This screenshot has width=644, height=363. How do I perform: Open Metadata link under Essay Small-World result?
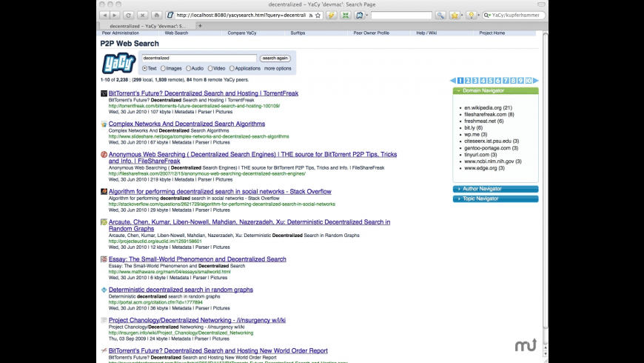pos(179,278)
